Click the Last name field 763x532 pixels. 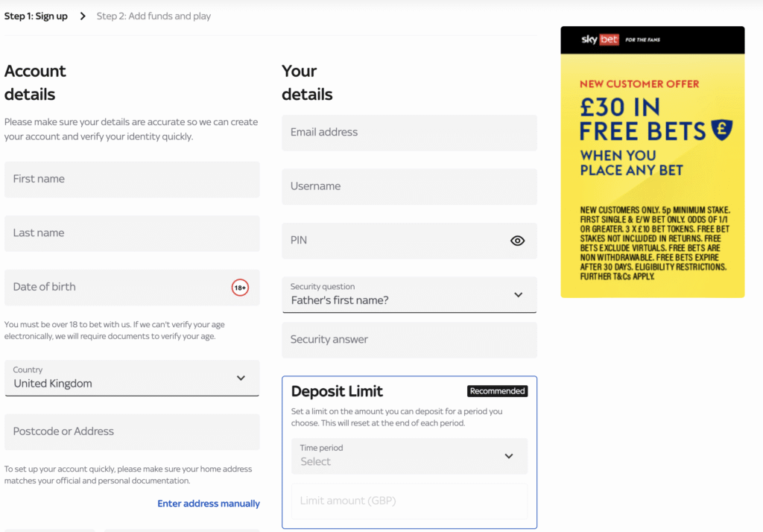click(132, 232)
